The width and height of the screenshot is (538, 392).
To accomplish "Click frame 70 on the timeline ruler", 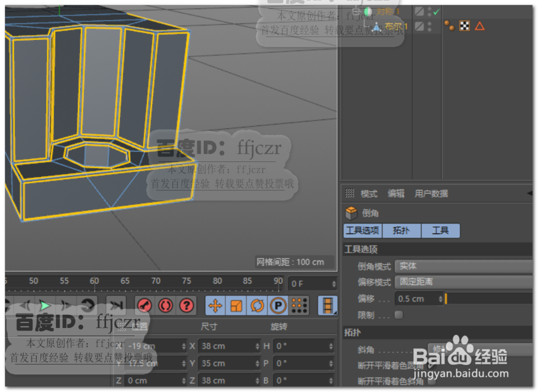I will 156,281.
